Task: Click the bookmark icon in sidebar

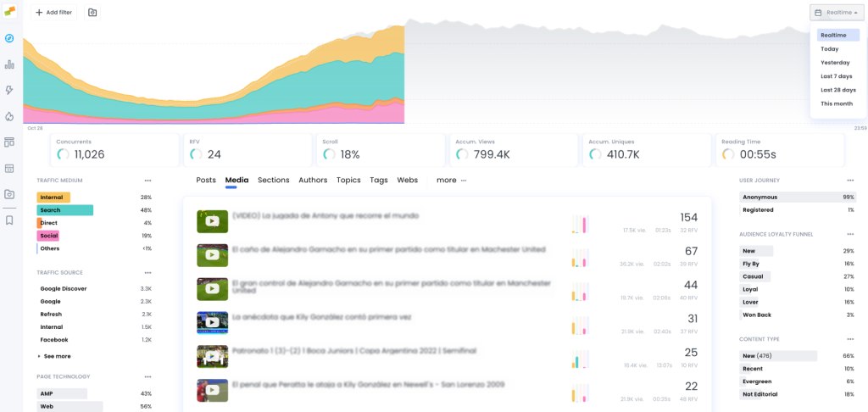Action: pos(8,220)
